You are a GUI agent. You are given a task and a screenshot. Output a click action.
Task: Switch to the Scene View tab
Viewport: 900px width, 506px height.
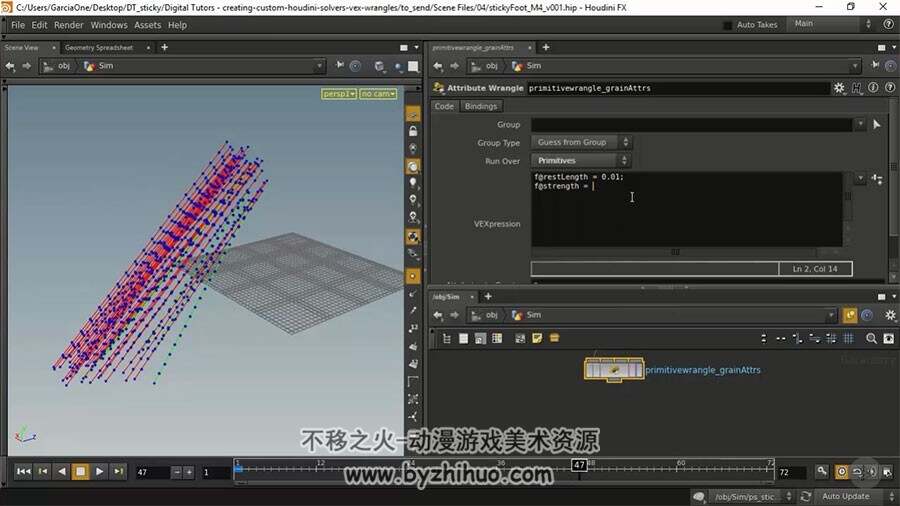pos(22,48)
